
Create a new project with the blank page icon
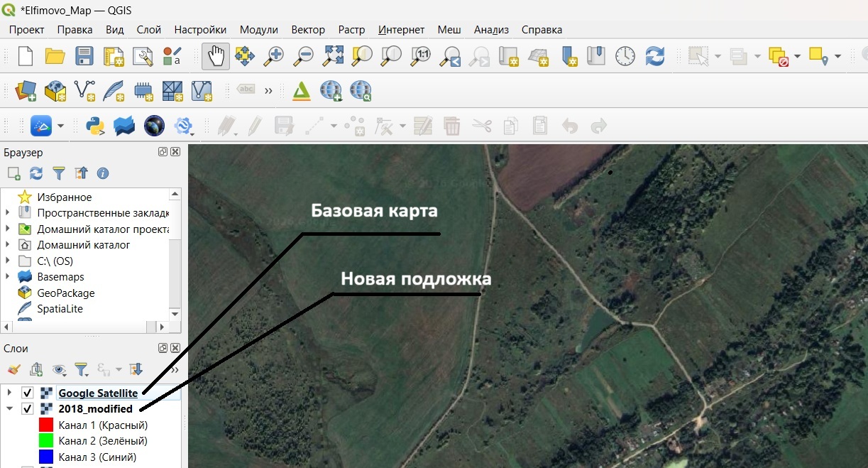point(26,56)
